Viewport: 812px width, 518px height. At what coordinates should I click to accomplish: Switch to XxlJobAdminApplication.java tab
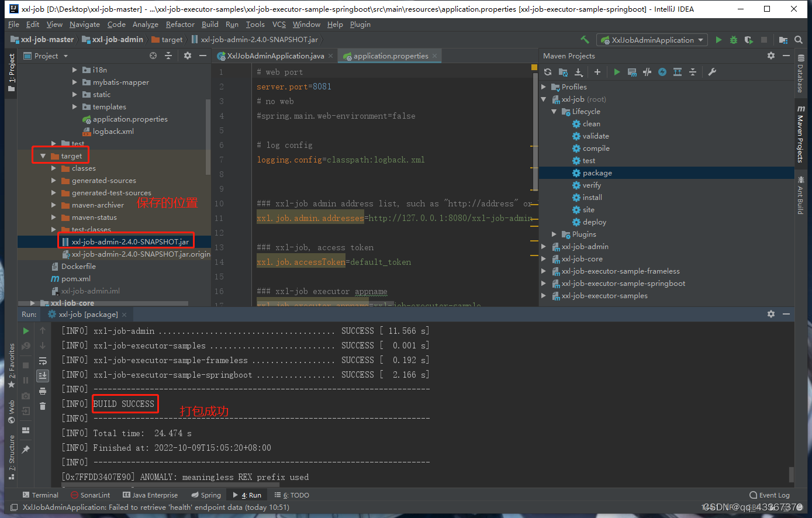(275, 56)
